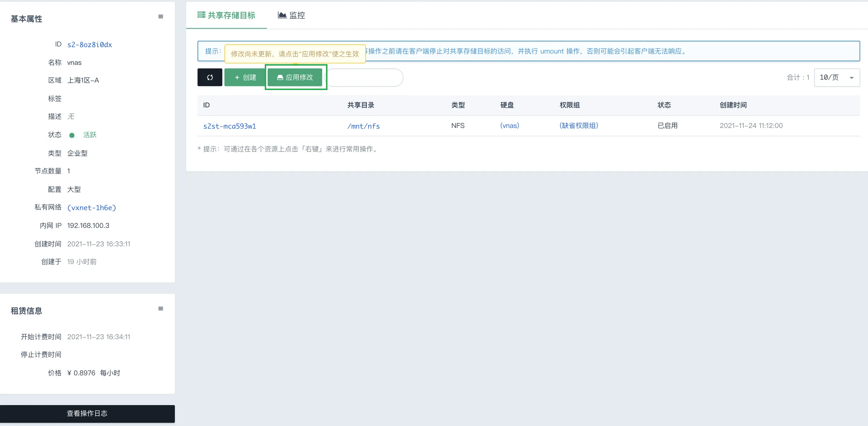Click the 2021-11-24 11:12:00 timestamp cell
The height and width of the screenshot is (426, 868).
coord(751,125)
